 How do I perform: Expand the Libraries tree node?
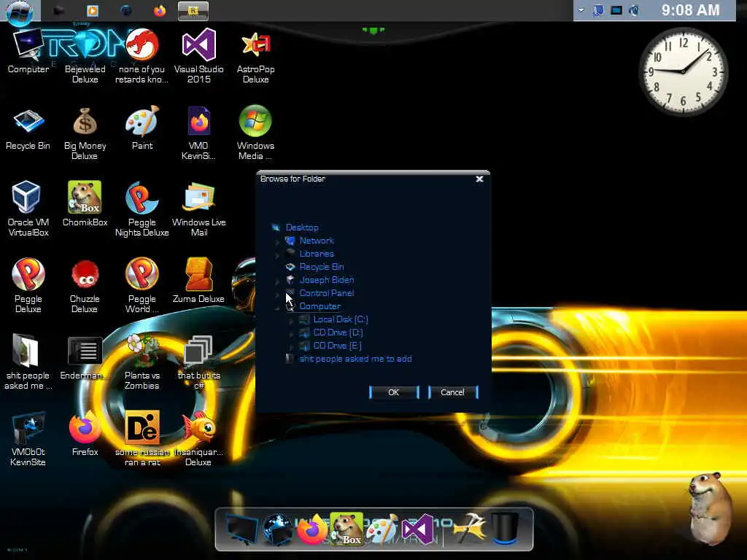pyautogui.click(x=277, y=254)
